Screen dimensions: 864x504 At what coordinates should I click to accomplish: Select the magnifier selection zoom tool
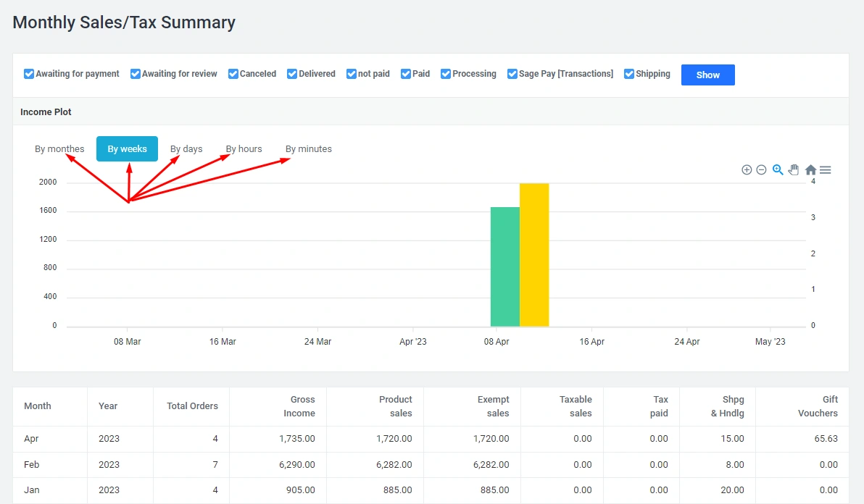(x=778, y=169)
